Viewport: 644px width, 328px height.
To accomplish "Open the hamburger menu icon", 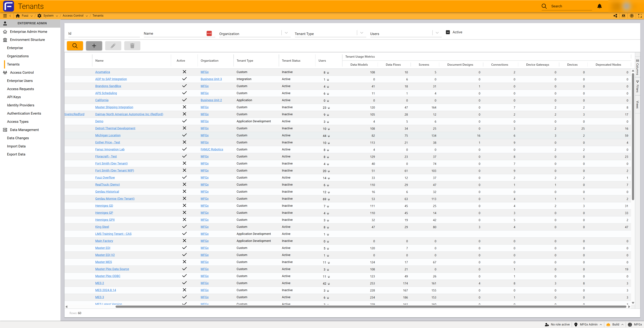I will 5,15.
